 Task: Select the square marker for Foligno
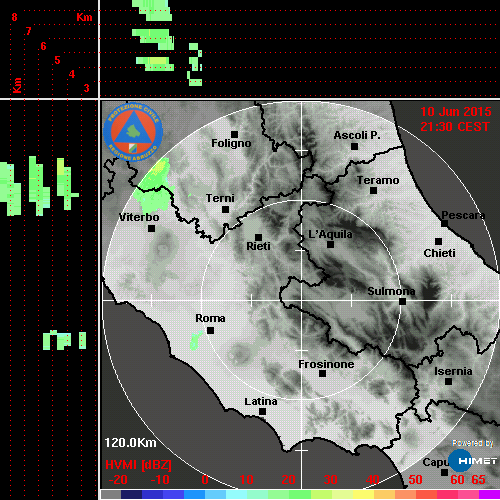235,134
